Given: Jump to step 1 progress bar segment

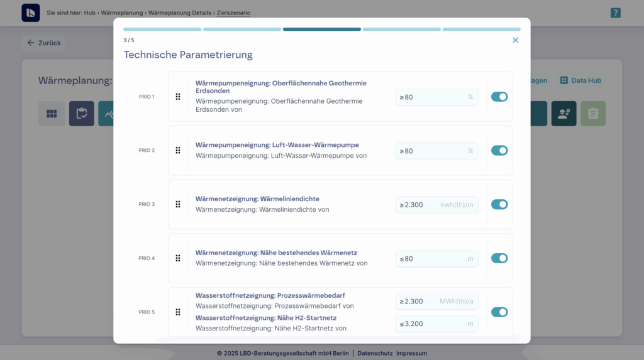Looking at the screenshot, I should [162, 29].
